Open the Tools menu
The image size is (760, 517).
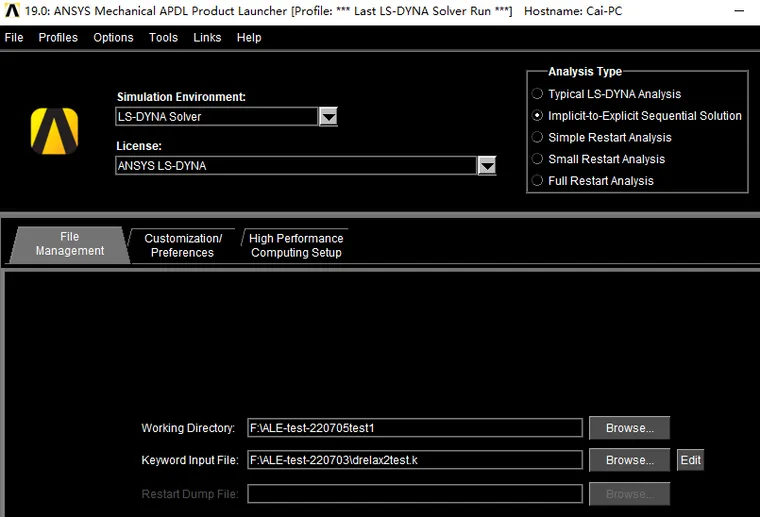(163, 38)
